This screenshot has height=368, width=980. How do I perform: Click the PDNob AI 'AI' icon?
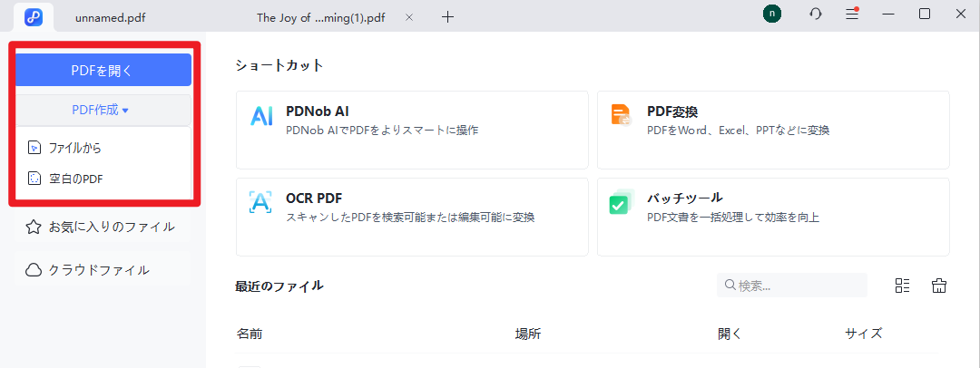point(261,116)
